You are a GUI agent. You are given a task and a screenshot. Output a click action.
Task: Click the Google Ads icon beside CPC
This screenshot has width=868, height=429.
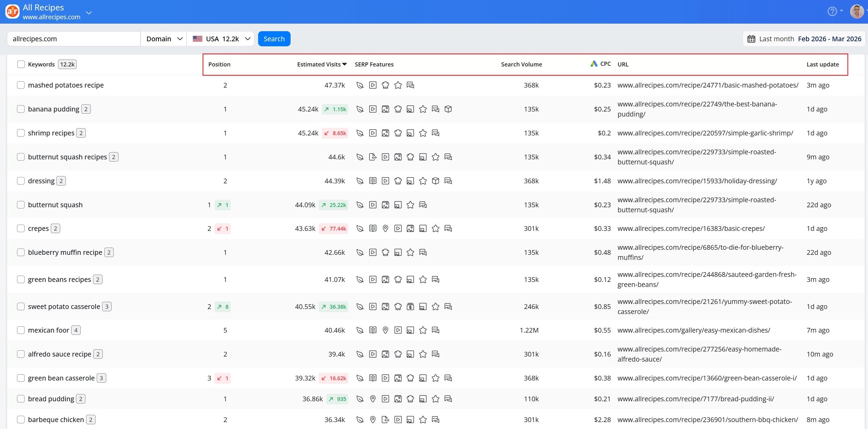pyautogui.click(x=594, y=64)
